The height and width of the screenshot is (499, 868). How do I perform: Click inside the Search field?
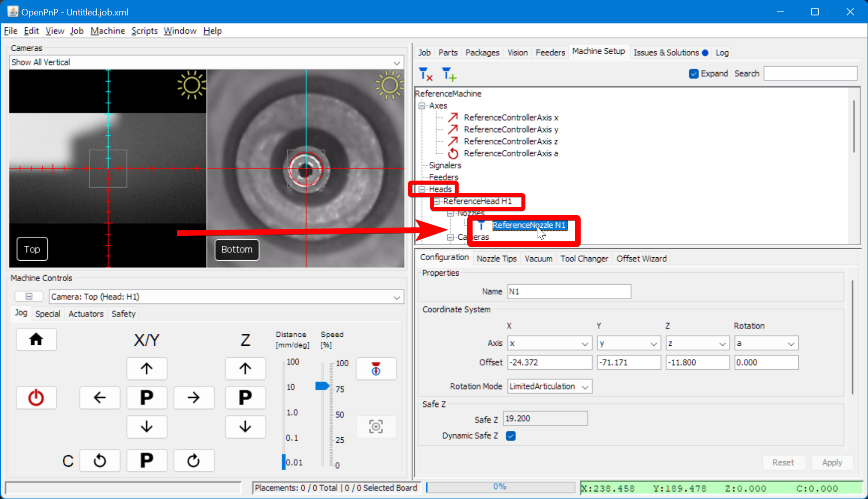click(x=810, y=73)
